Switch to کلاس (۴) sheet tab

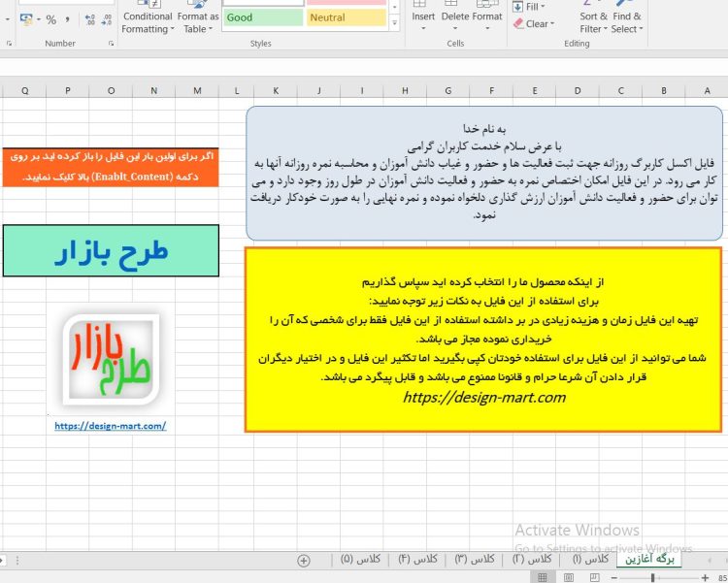[x=417, y=559]
